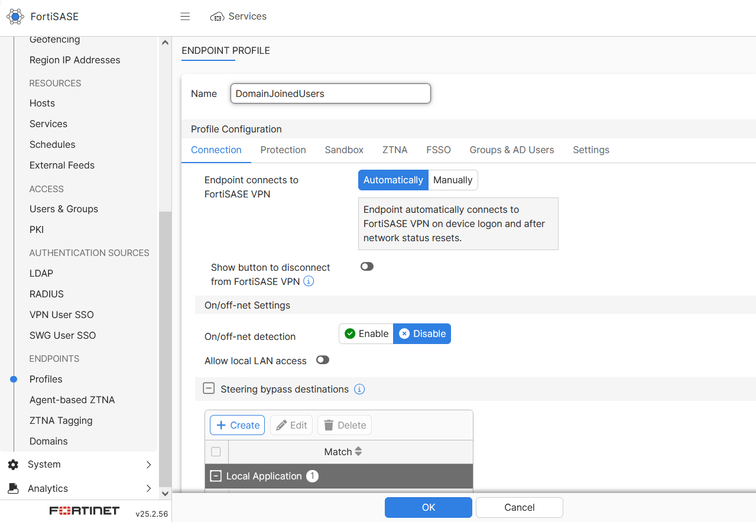This screenshot has height=522, width=756.
Task: Click the Cancel button
Action: pyautogui.click(x=519, y=507)
